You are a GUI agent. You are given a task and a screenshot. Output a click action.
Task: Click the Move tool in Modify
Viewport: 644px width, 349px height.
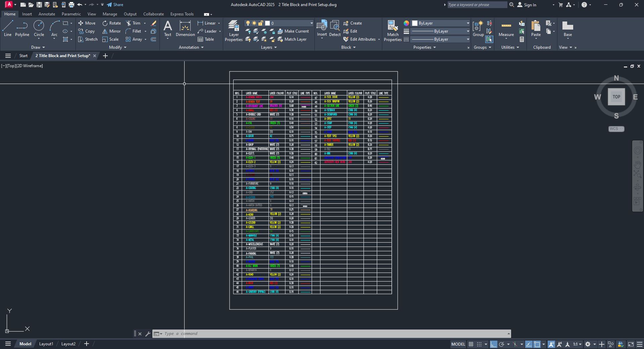point(87,23)
